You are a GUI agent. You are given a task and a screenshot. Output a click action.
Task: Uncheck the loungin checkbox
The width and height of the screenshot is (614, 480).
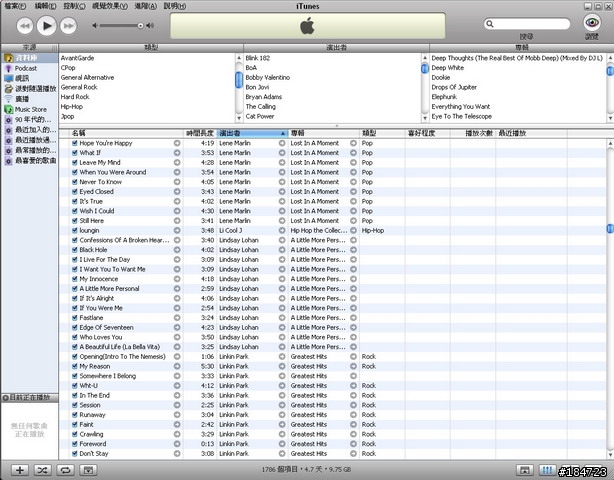pyautogui.click(x=74, y=231)
